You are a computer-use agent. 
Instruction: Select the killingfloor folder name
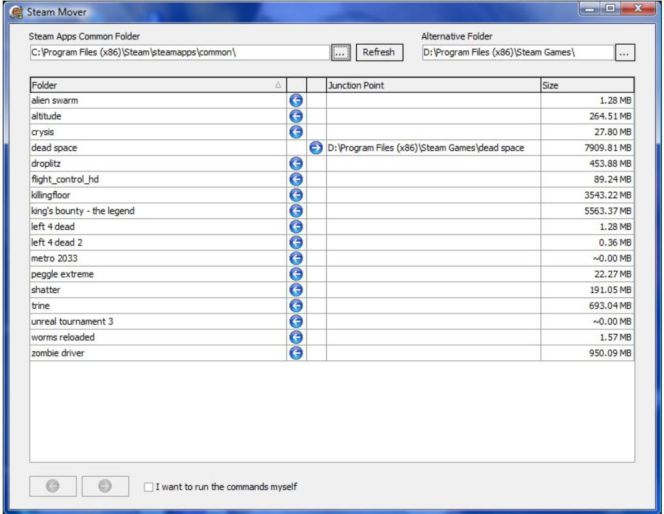(50, 195)
